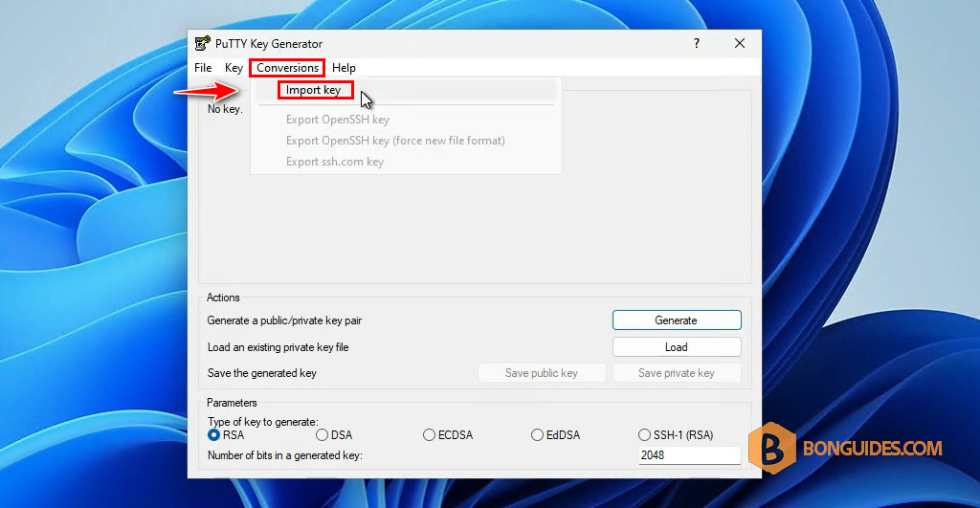
Task: Click the Save private key button
Action: [677, 373]
